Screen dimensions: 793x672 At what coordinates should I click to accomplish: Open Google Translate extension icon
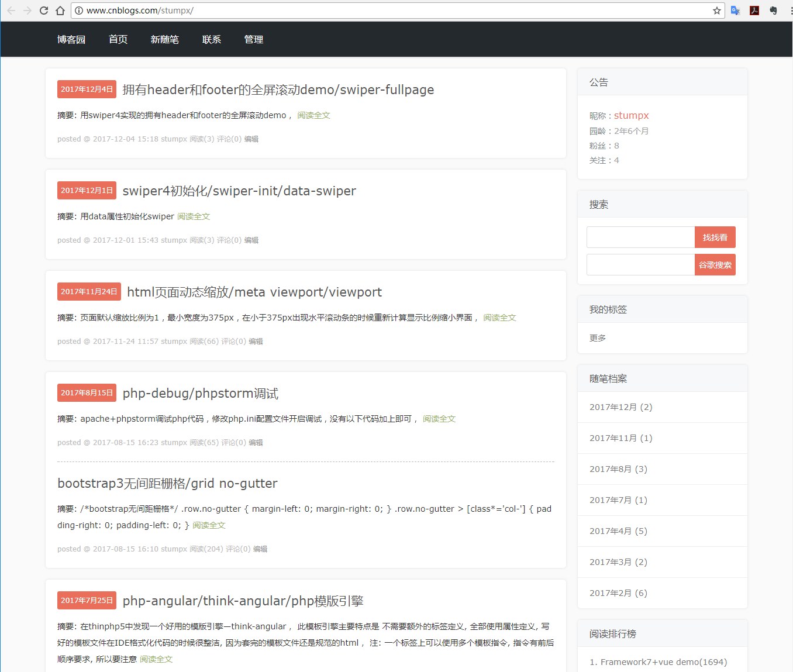click(736, 11)
